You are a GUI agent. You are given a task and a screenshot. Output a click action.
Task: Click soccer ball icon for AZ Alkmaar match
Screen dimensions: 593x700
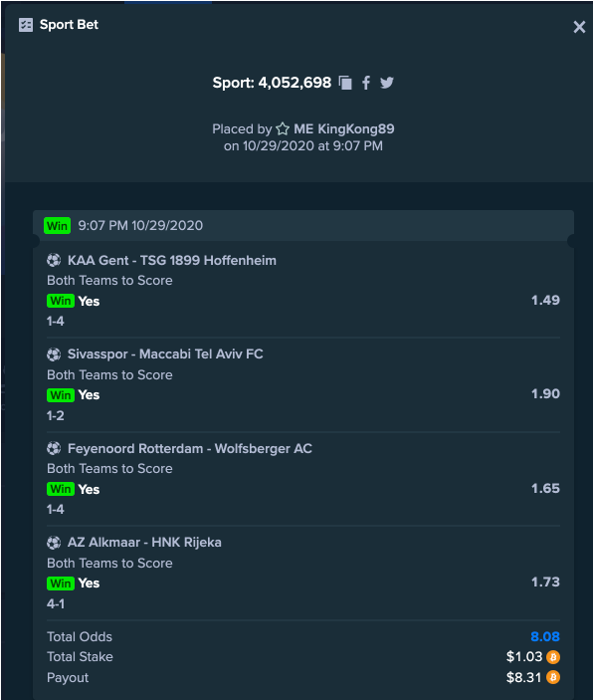pos(54,543)
